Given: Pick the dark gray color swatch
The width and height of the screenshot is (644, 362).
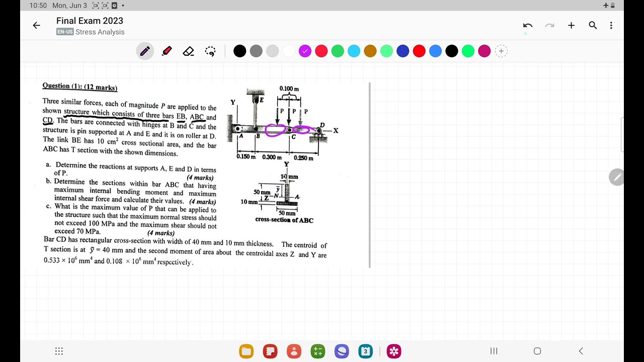Looking at the screenshot, I should (x=256, y=51).
